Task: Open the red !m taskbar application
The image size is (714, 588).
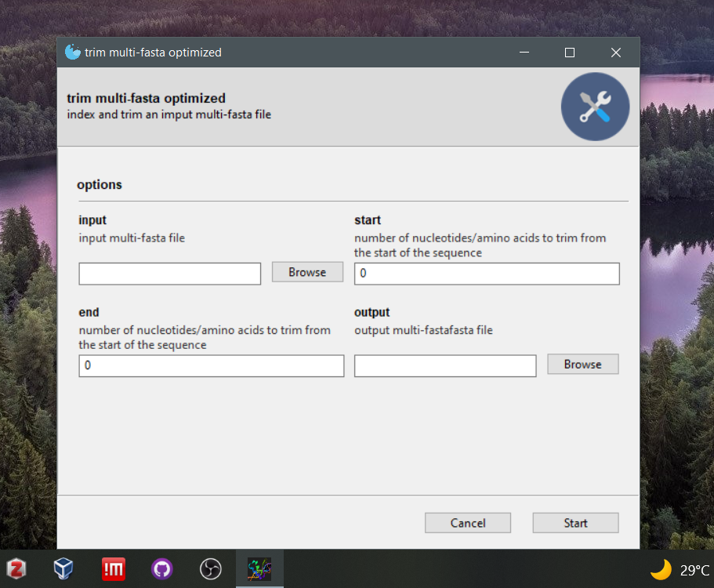Action: (114, 568)
